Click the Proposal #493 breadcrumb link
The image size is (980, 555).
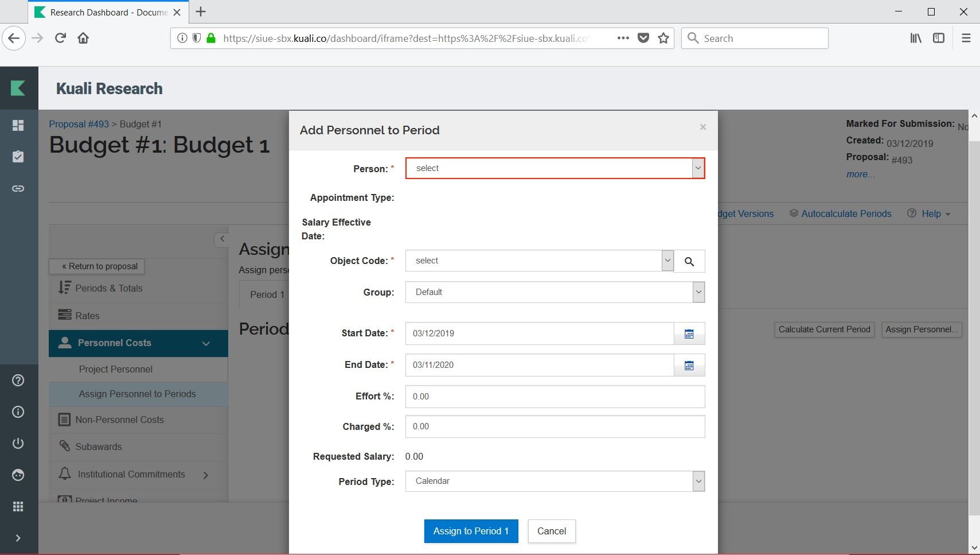pos(79,124)
